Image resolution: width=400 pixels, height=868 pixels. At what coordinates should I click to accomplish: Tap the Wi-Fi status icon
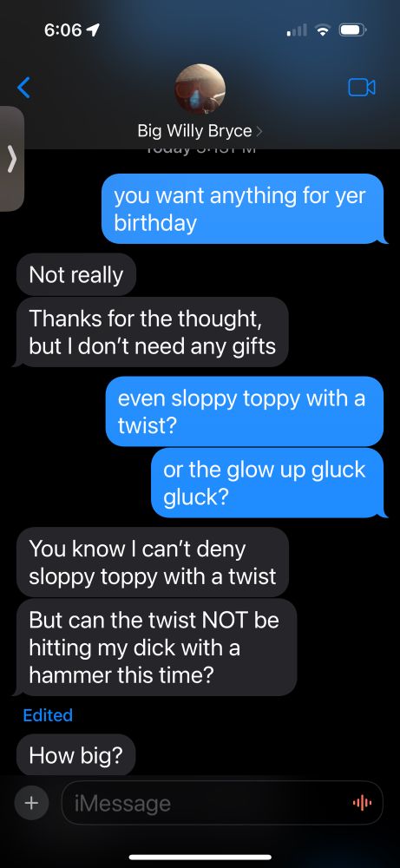coord(323,30)
